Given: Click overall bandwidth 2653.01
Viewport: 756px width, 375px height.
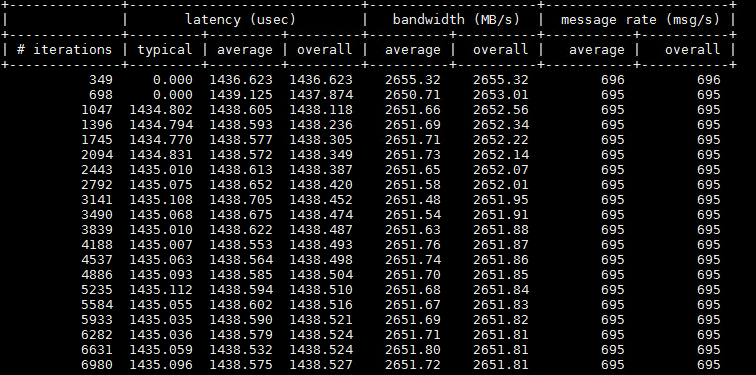Looking at the screenshot, I should coord(501,94).
